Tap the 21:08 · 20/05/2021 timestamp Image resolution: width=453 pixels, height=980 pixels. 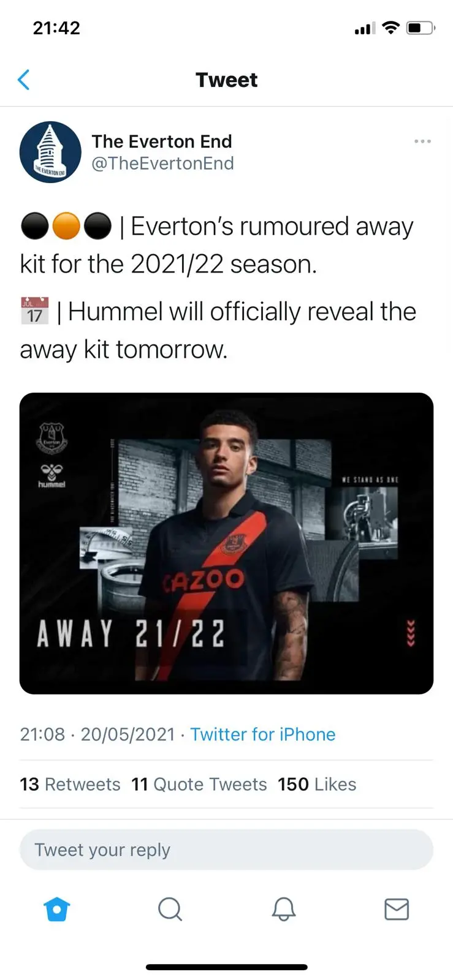[x=97, y=734]
